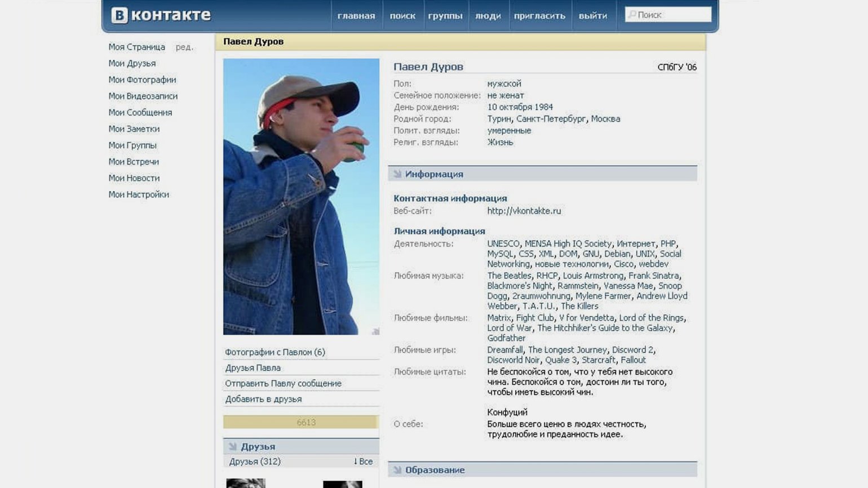Collapse the Информация section
Screen dimensions: 868x488
pos(542,174)
